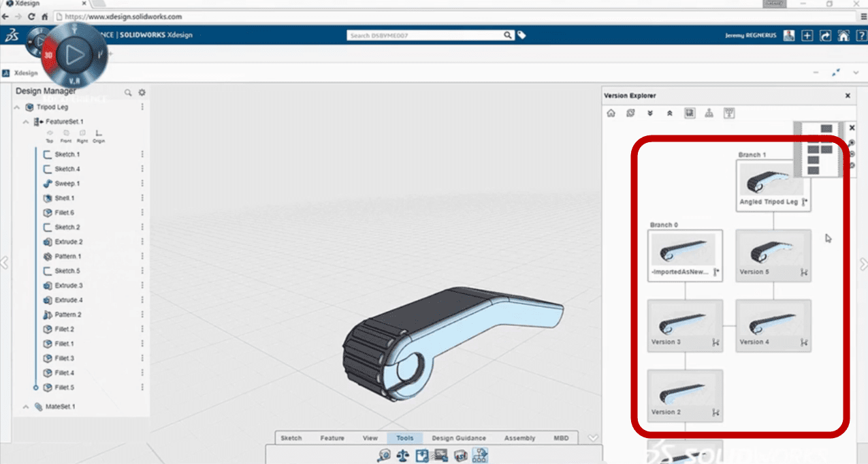
Task: Toggle the Front plane visibility icon
Action: click(x=66, y=133)
